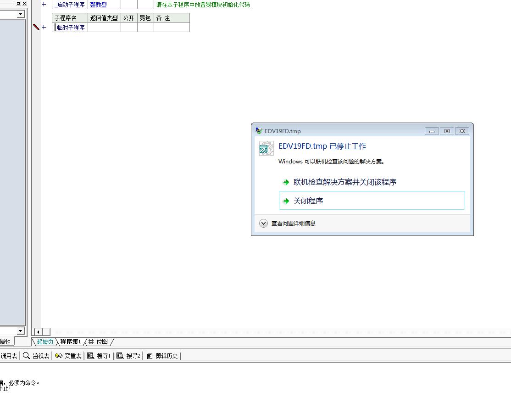This screenshot has width=511, height=420.
Task: Click the 整数型 return type cell
Action: pos(99,5)
